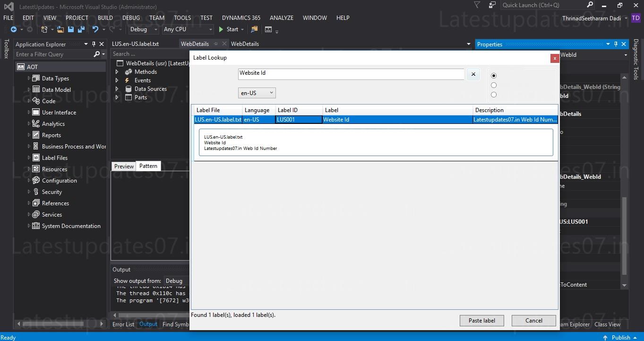Viewport: 644px width, 341px height.
Task: Pin the Application Explorer panel
Action: [x=94, y=44]
